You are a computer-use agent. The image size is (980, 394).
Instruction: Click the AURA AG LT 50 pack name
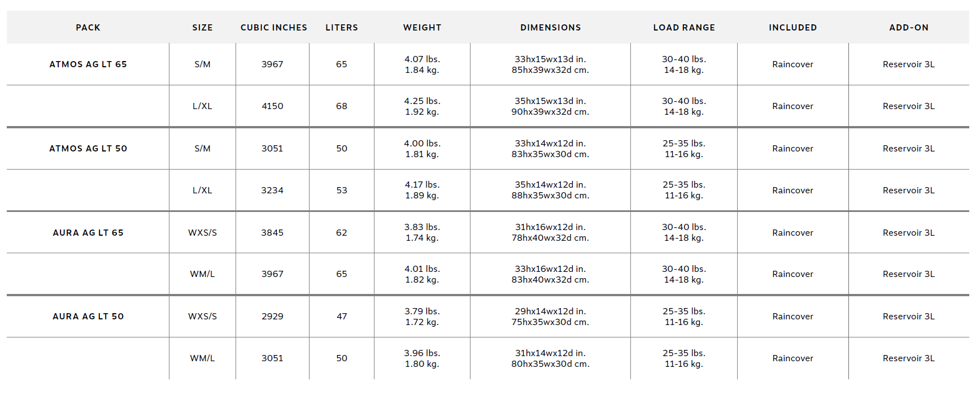(88, 317)
